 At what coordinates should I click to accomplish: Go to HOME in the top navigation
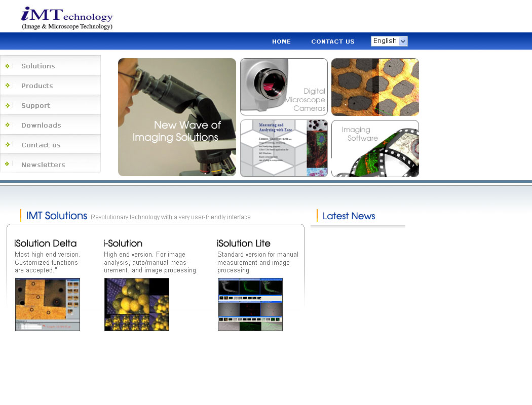[x=281, y=42]
